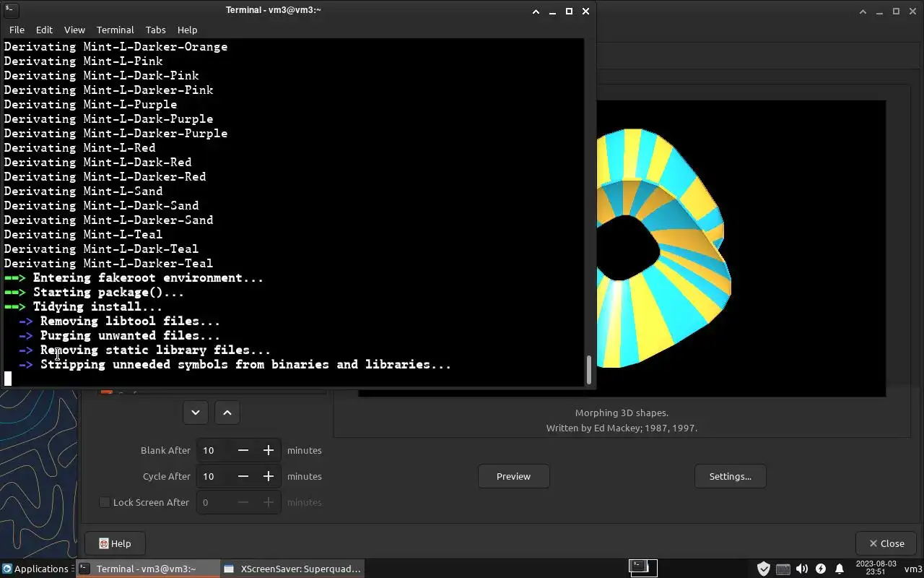
Task: Close the Terminal window
Action: tap(585, 11)
